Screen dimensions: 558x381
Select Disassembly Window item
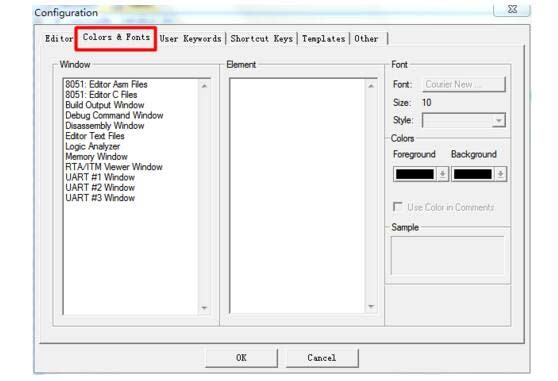[105, 126]
